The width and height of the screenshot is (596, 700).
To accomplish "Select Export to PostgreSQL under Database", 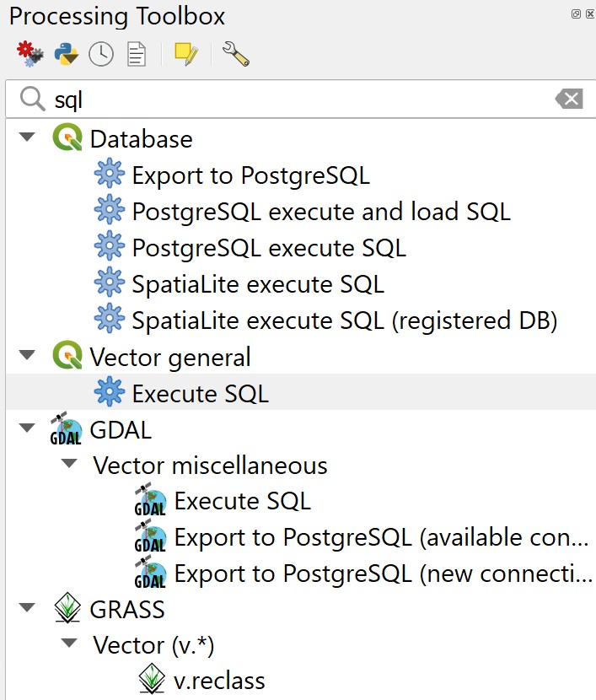I will tap(250, 175).
